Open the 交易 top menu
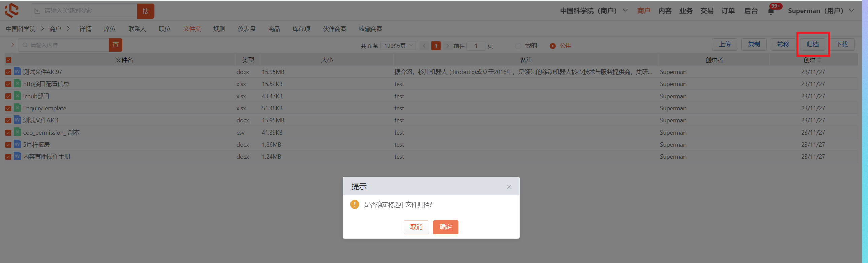 pos(707,11)
